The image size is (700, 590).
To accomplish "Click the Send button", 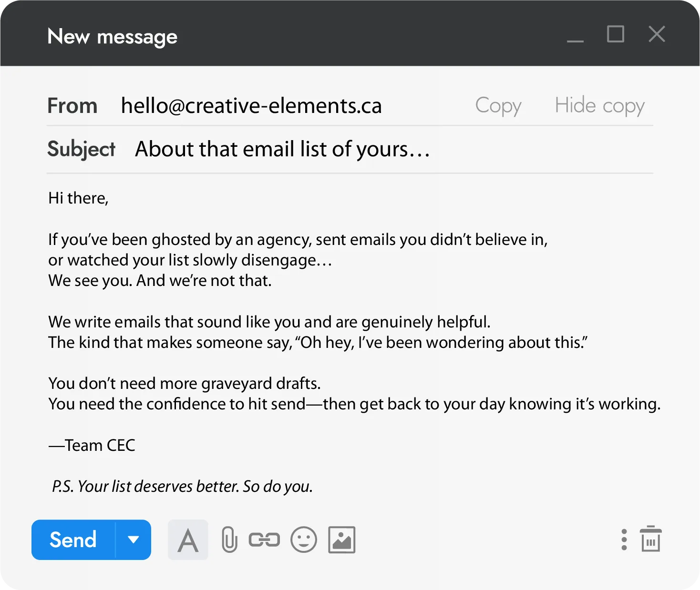I will [73, 540].
